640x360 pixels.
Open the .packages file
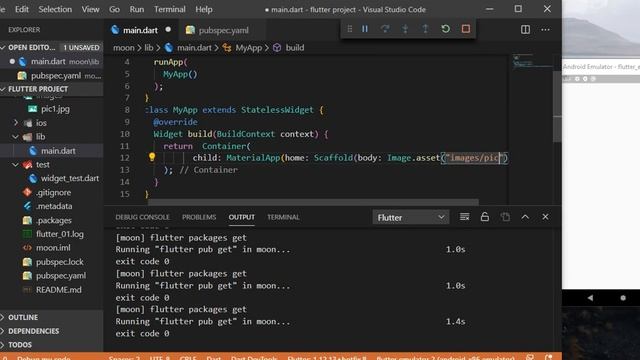[x=53, y=220]
